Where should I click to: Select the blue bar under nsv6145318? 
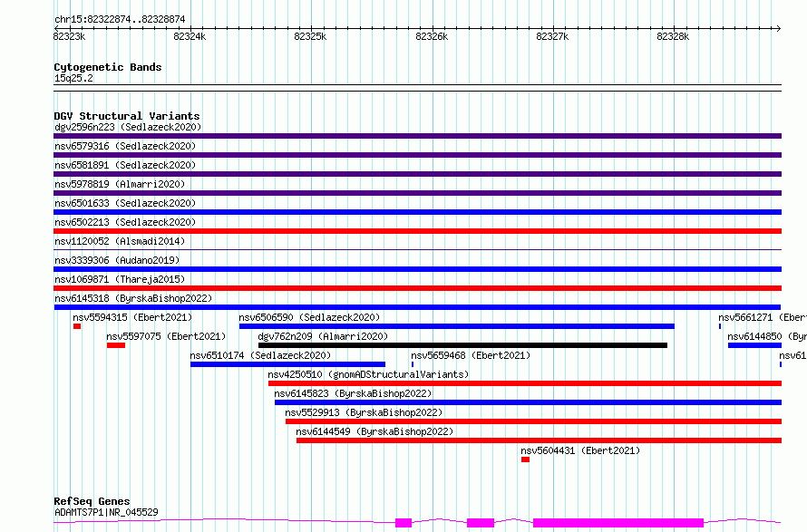417,307
